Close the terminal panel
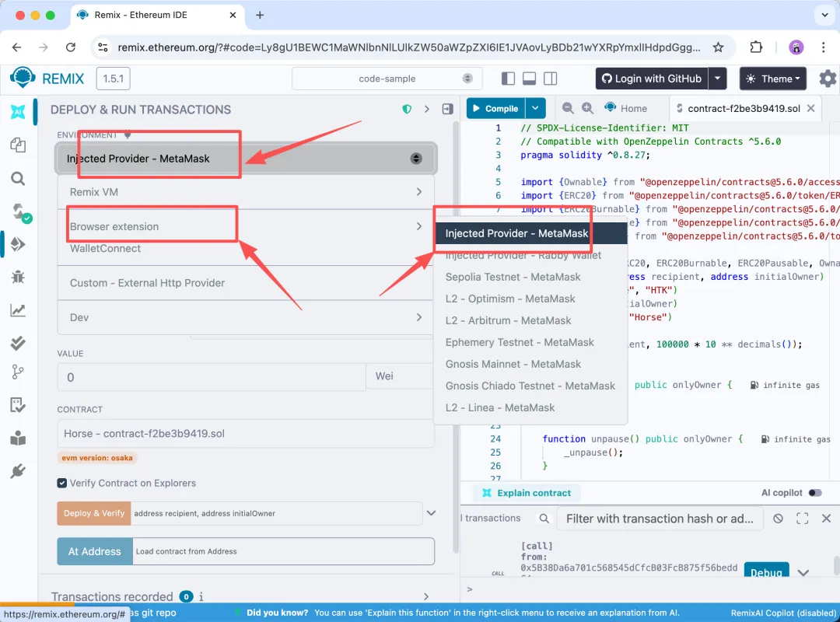This screenshot has height=622, width=840. pyautogui.click(x=826, y=519)
